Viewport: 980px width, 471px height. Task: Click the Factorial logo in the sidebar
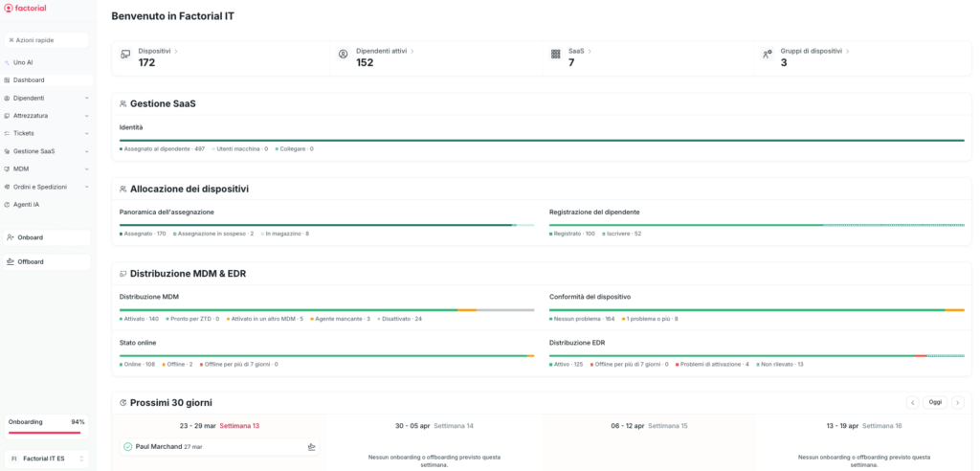pyautogui.click(x=26, y=8)
